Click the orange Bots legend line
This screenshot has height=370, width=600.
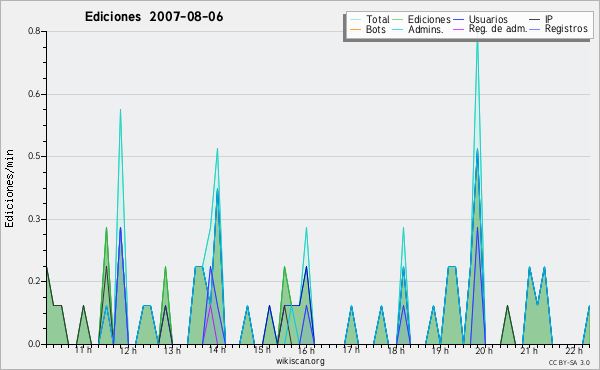[355, 29]
